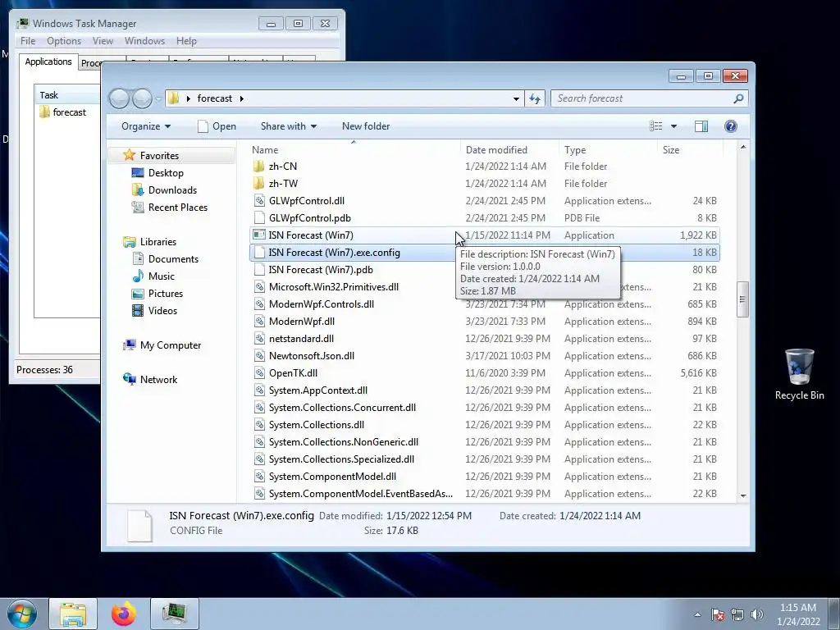The width and height of the screenshot is (840, 630).
Task: Toggle the preview pane icon
Action: pyautogui.click(x=701, y=126)
